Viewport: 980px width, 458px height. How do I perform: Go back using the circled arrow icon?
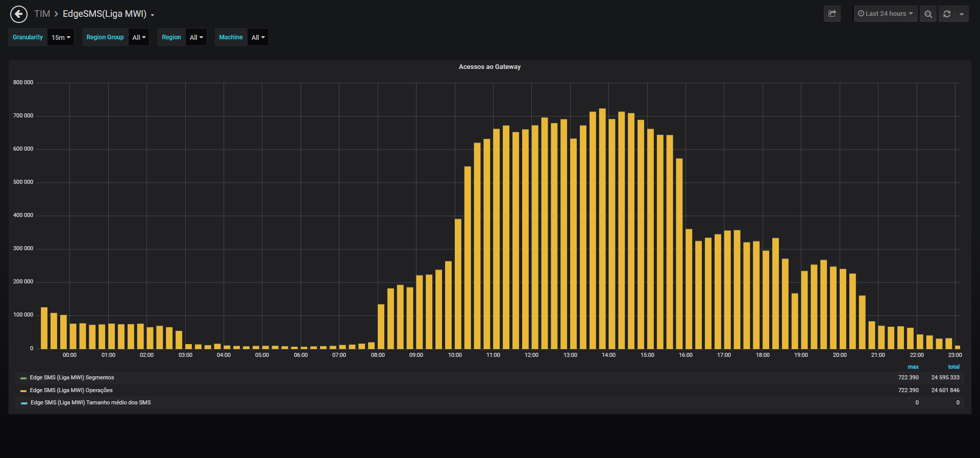click(x=19, y=14)
